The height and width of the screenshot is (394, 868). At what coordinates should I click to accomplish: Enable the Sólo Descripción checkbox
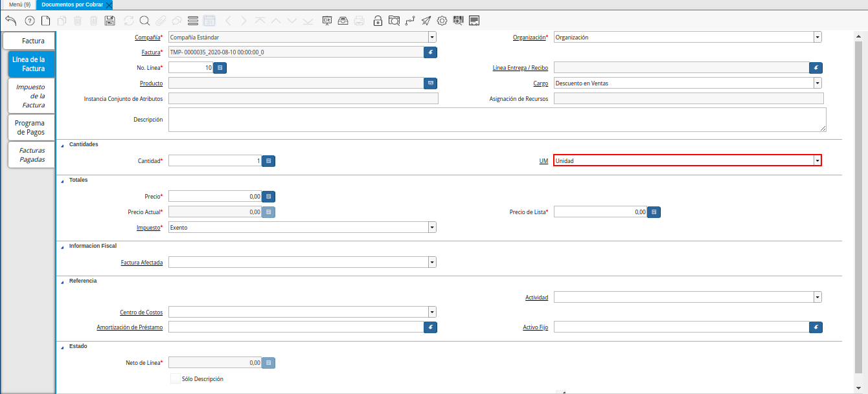point(176,379)
